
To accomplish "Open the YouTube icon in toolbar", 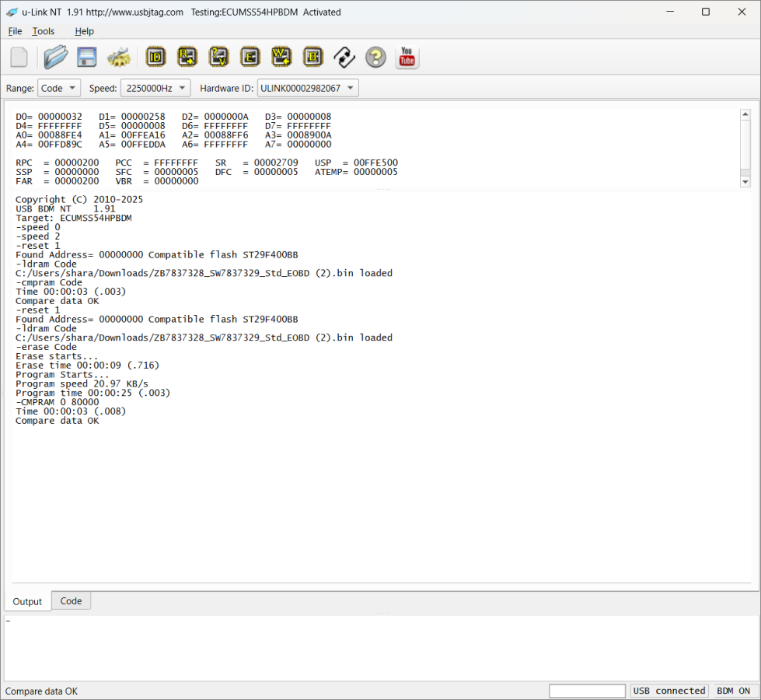I will point(407,57).
